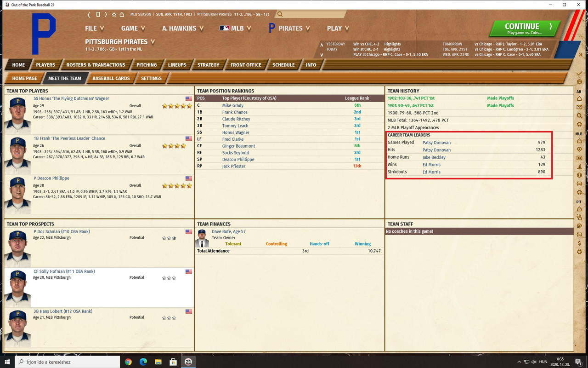This screenshot has height=368, width=588.
Task: Go back with the left arrow navigation icon
Action: point(89,15)
